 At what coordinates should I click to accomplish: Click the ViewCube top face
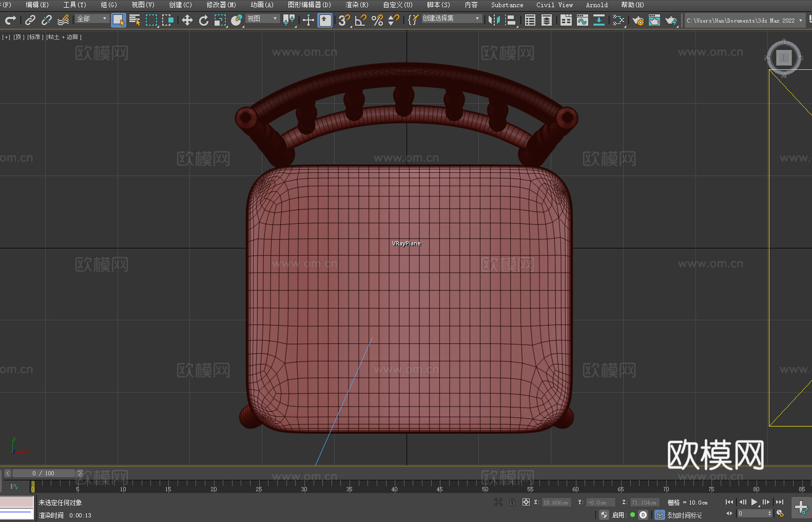(784, 58)
